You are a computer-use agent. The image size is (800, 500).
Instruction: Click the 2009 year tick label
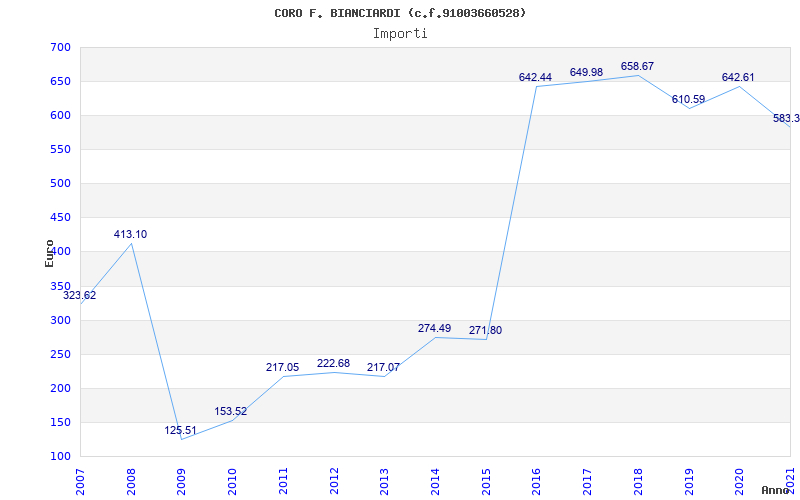point(182,482)
